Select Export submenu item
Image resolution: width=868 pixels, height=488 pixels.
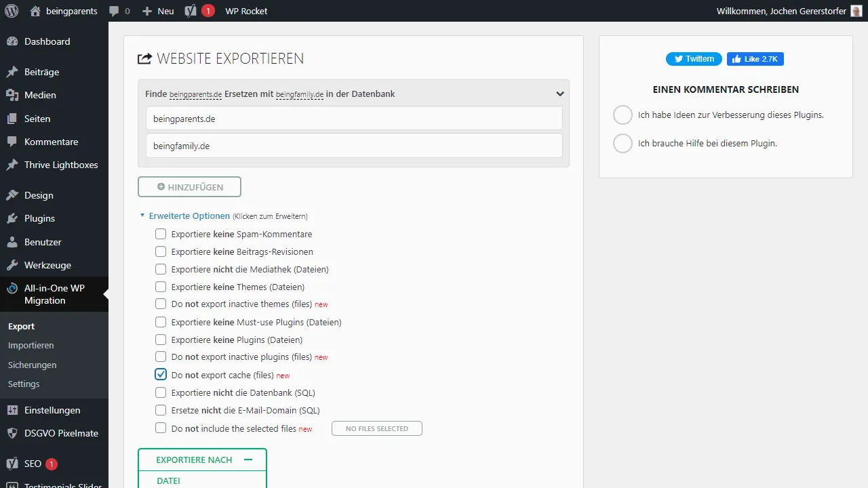21,327
